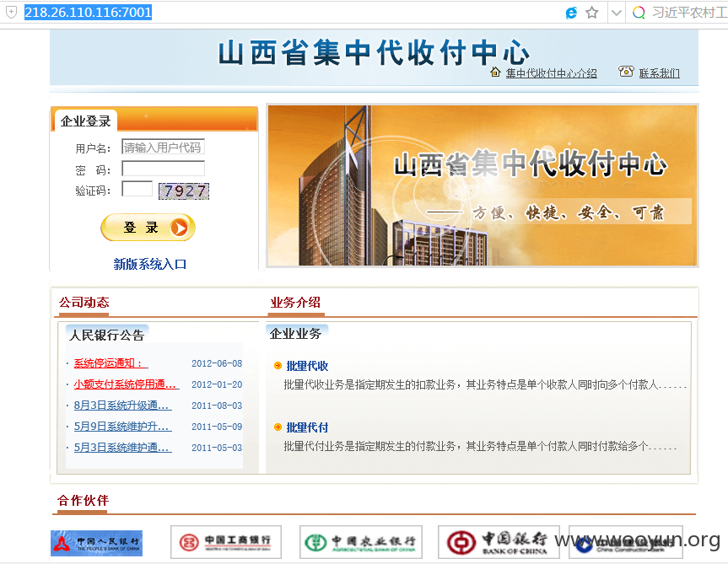
Task: Click the home icon beside 集中代收付中心介绍
Action: [495, 72]
